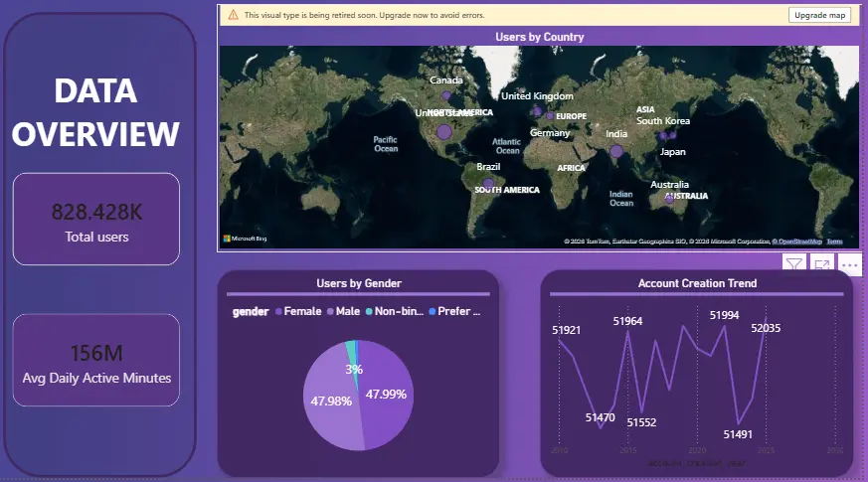Click the Male legend item
Viewport: 868px width, 482px height.
344,311
